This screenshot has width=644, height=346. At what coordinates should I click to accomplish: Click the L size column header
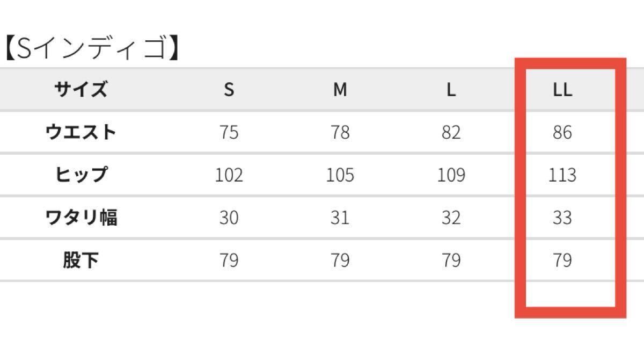click(451, 90)
